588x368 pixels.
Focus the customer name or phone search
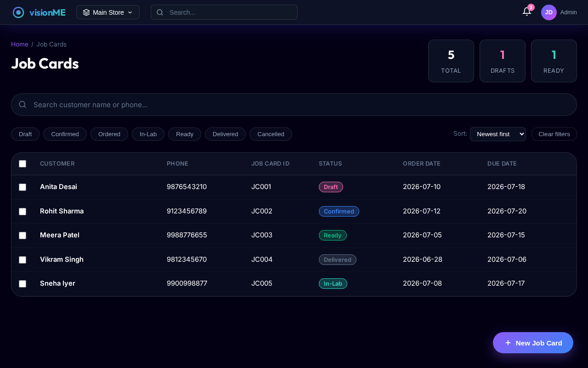click(294, 104)
